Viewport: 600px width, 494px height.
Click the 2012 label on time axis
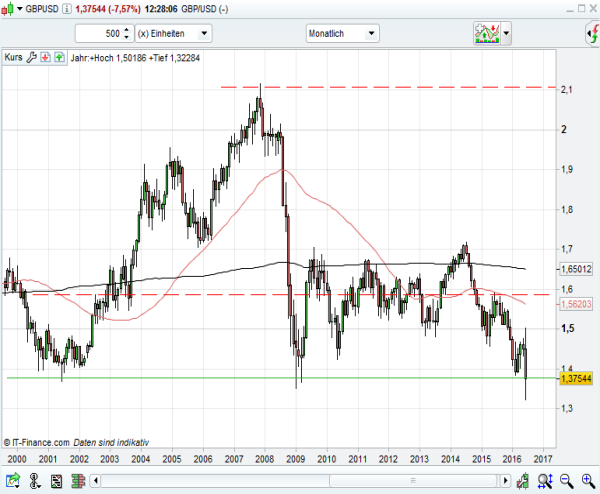388,459
